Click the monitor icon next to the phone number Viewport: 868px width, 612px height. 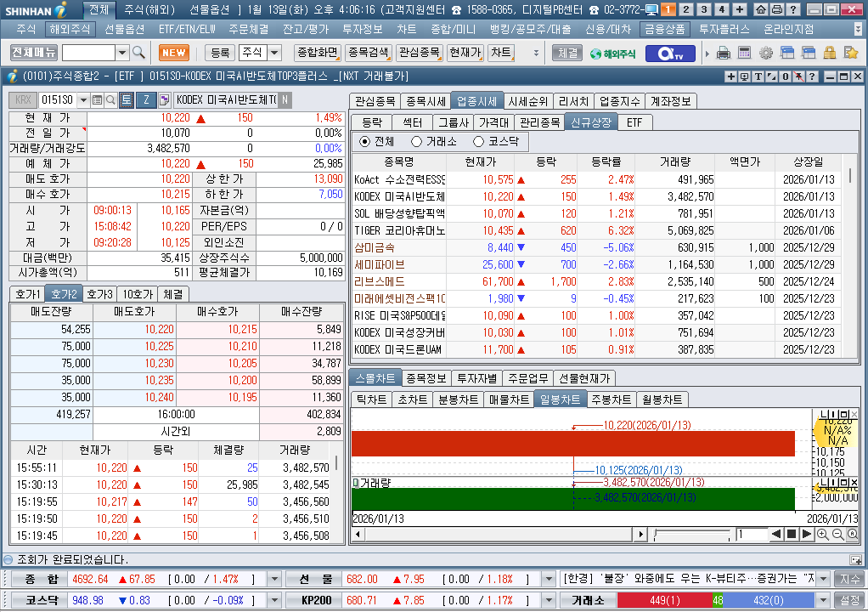[651, 9]
